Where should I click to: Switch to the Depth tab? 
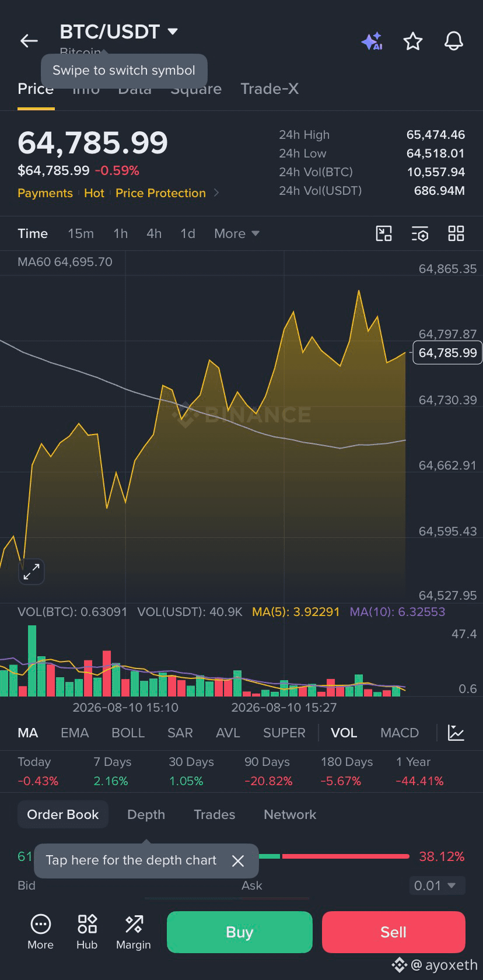tap(146, 815)
